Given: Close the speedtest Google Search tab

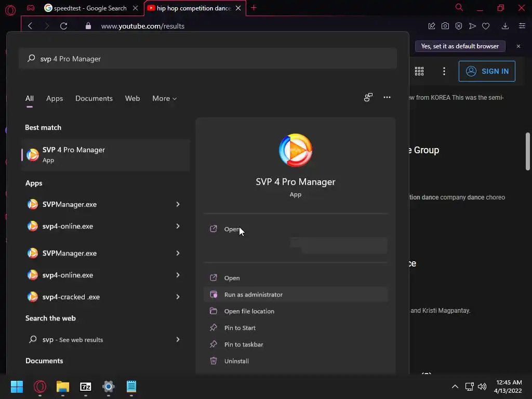Looking at the screenshot, I should [x=136, y=8].
